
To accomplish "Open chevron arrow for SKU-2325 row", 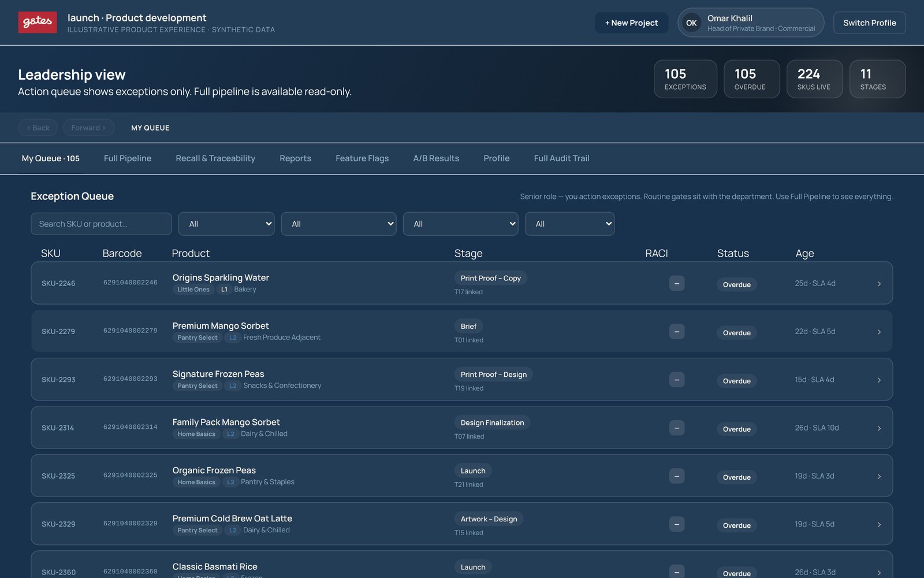I will [x=879, y=476].
